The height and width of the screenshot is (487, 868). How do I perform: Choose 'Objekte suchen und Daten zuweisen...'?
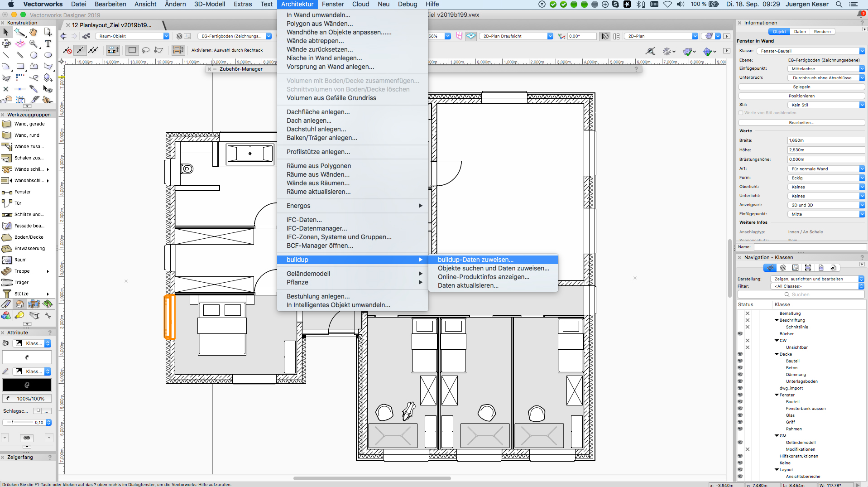click(493, 268)
